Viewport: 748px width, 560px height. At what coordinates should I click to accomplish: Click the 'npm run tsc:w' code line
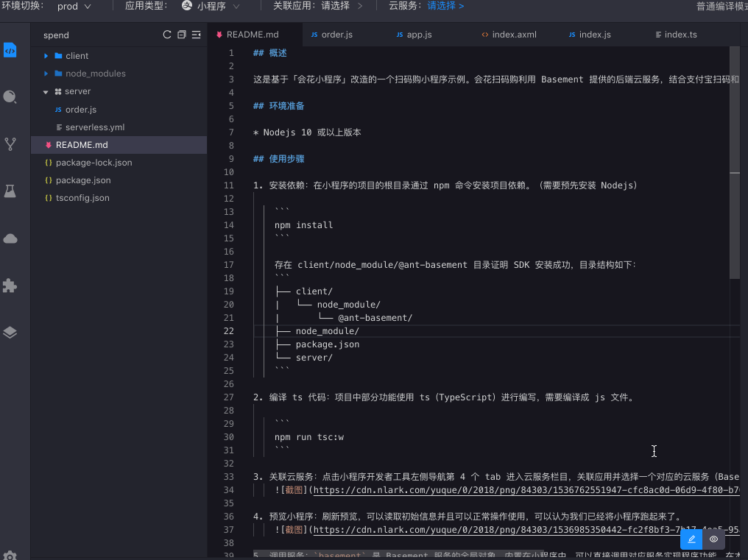[309, 437]
